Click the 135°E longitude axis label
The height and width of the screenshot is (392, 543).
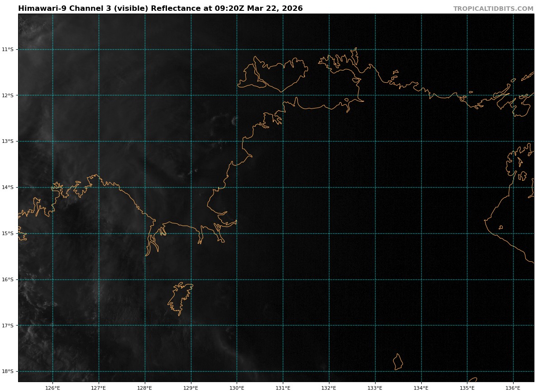[x=467, y=387]
